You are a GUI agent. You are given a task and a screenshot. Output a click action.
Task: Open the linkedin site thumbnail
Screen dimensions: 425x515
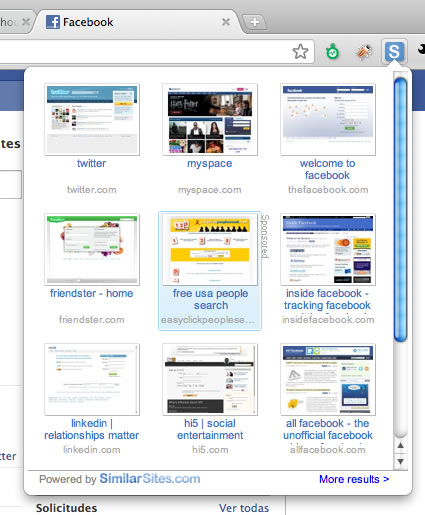click(x=92, y=379)
